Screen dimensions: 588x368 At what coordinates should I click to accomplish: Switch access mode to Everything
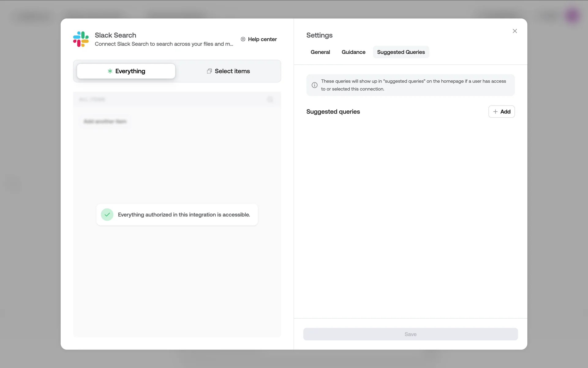(x=126, y=71)
